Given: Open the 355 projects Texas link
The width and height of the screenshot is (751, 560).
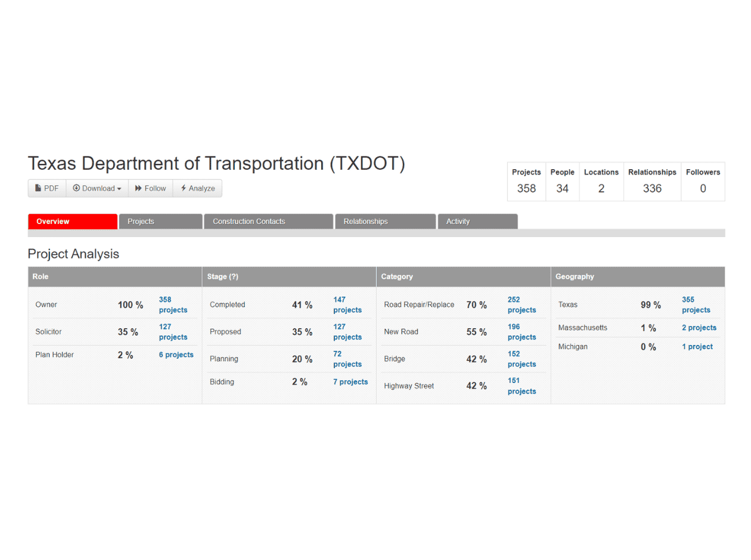Looking at the screenshot, I should 696,304.
